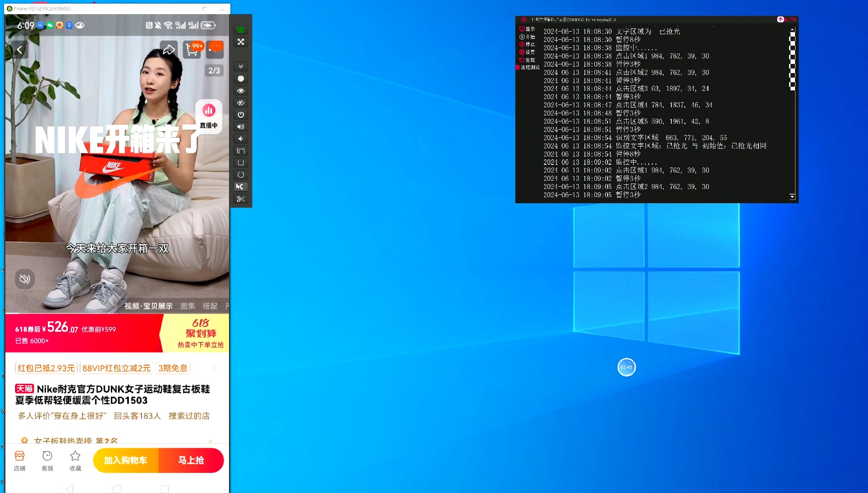
Task: Tap the Android back triangle navigation button
Action: tap(69, 488)
